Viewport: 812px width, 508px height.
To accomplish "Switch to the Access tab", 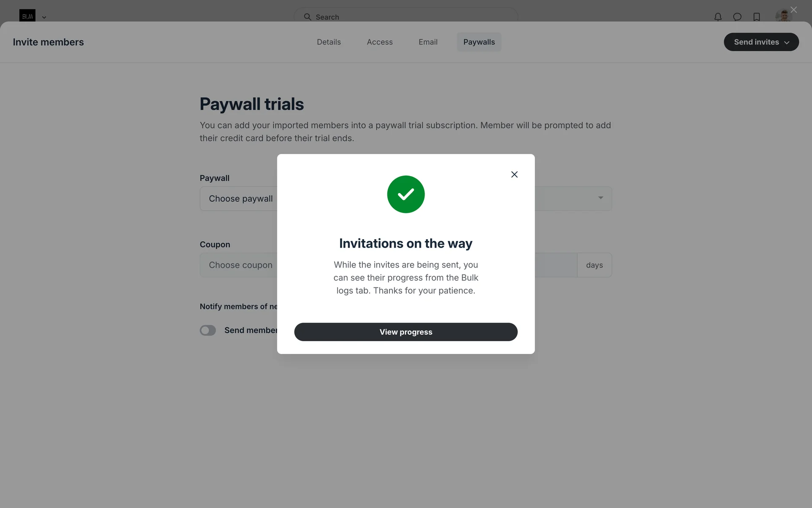I will (379, 42).
